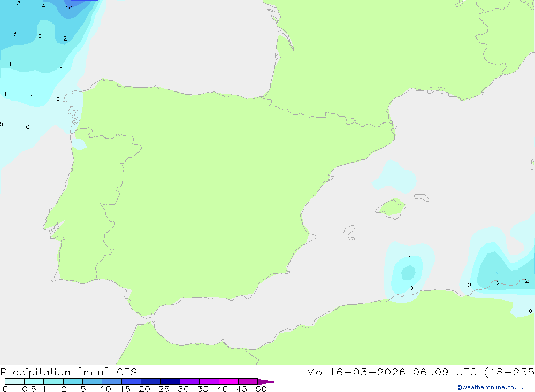Click the 35–40 mm purple legend swatch

(x=209, y=381)
